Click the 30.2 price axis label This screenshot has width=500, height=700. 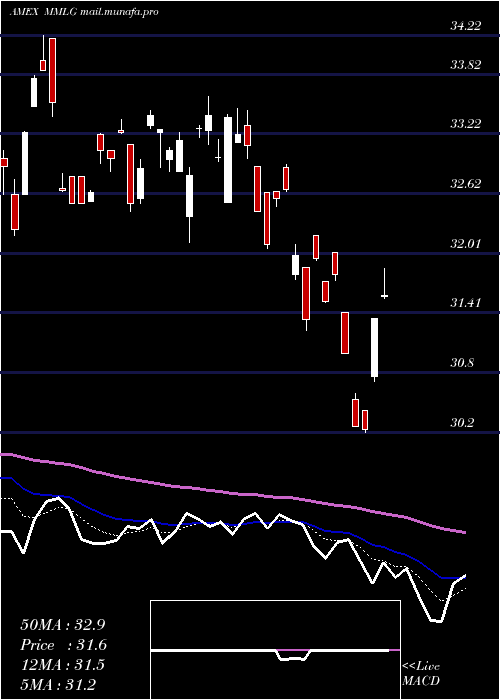462,423
